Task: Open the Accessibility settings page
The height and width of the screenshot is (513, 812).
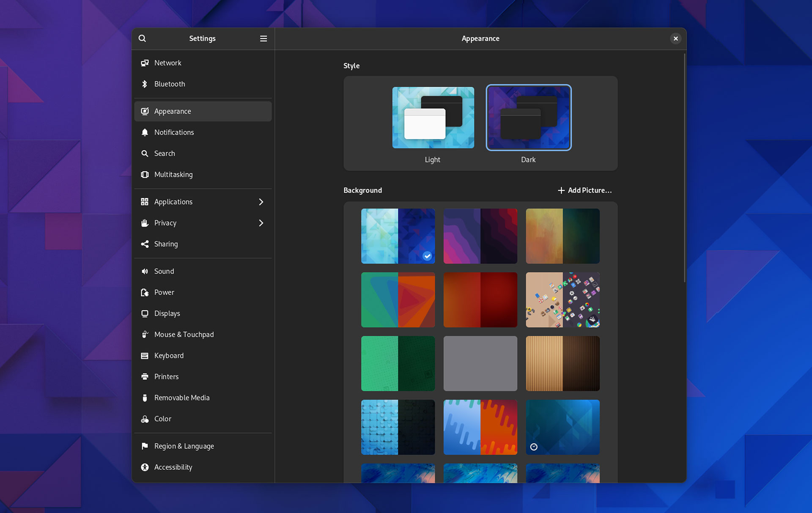Action: (173, 466)
